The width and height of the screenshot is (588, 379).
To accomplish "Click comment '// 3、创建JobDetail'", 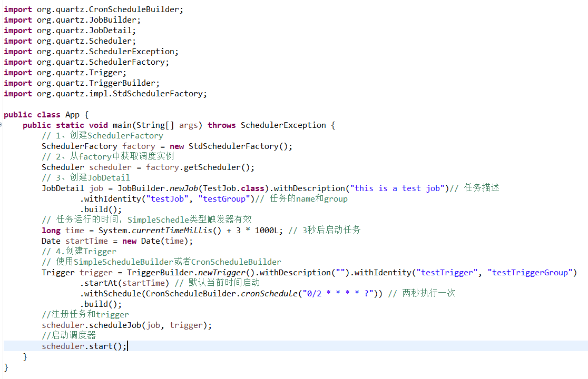I will (x=86, y=177).
